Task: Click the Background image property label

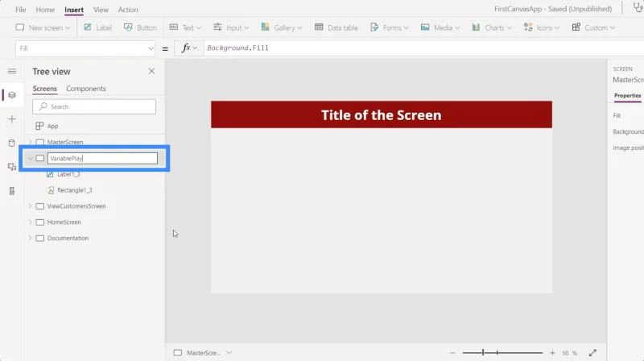Action: coord(628,131)
